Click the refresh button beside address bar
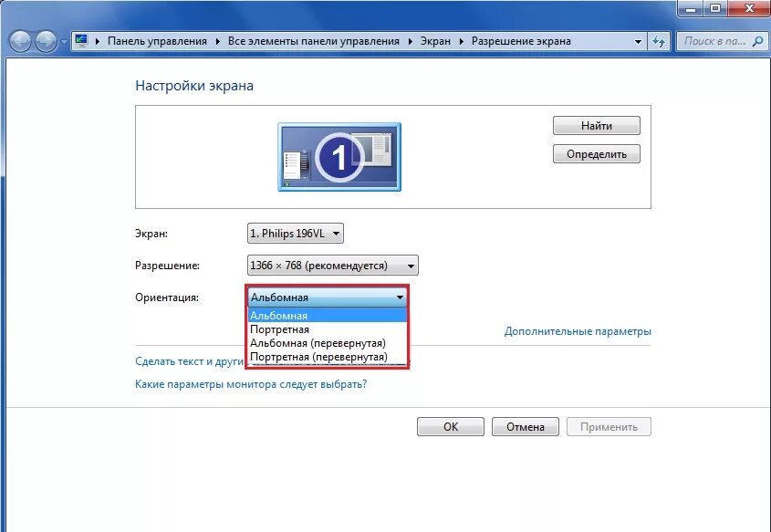Viewport: 771px width, 532px height. 659,41
